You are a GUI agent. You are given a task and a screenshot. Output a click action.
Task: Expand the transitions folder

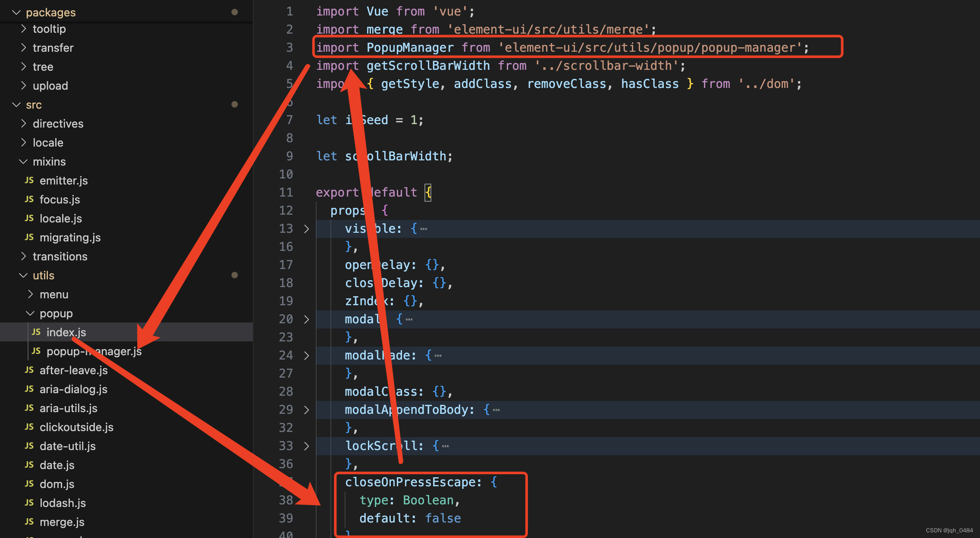(x=24, y=256)
